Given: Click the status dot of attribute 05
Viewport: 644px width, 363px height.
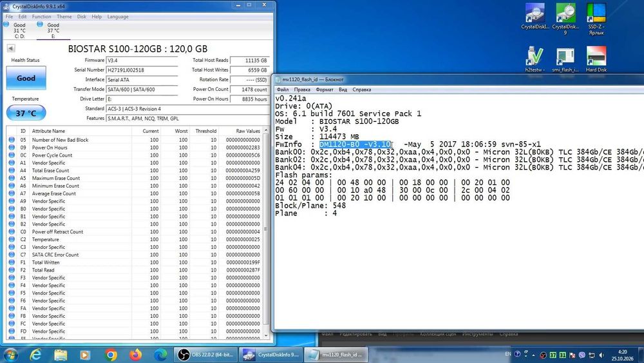Looking at the screenshot, I should [12, 140].
